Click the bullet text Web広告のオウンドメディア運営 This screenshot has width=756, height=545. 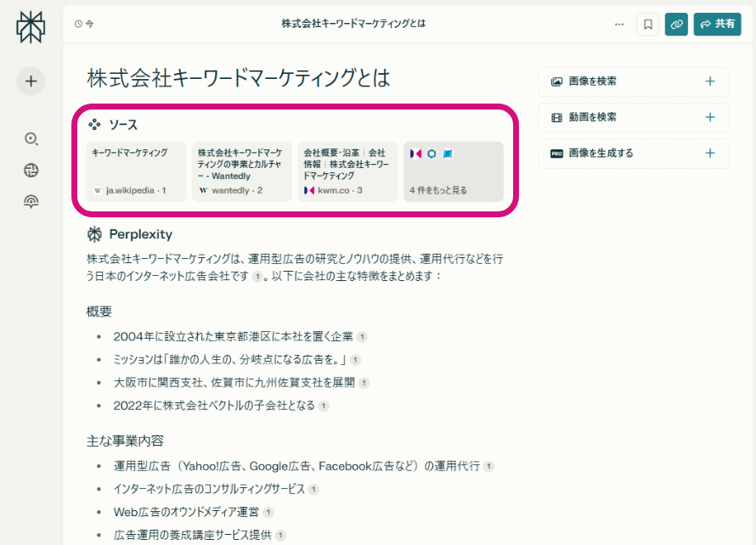pyautogui.click(x=186, y=512)
